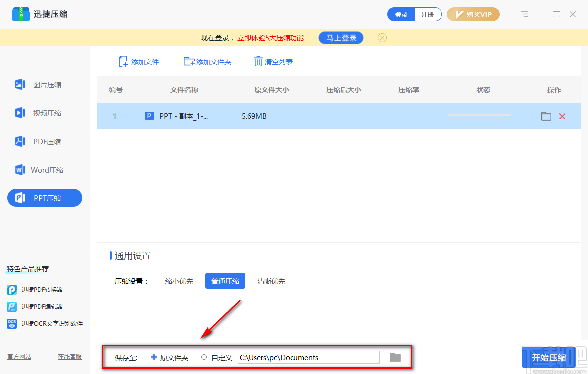Select the 原文件夹 radio button

tap(154, 357)
